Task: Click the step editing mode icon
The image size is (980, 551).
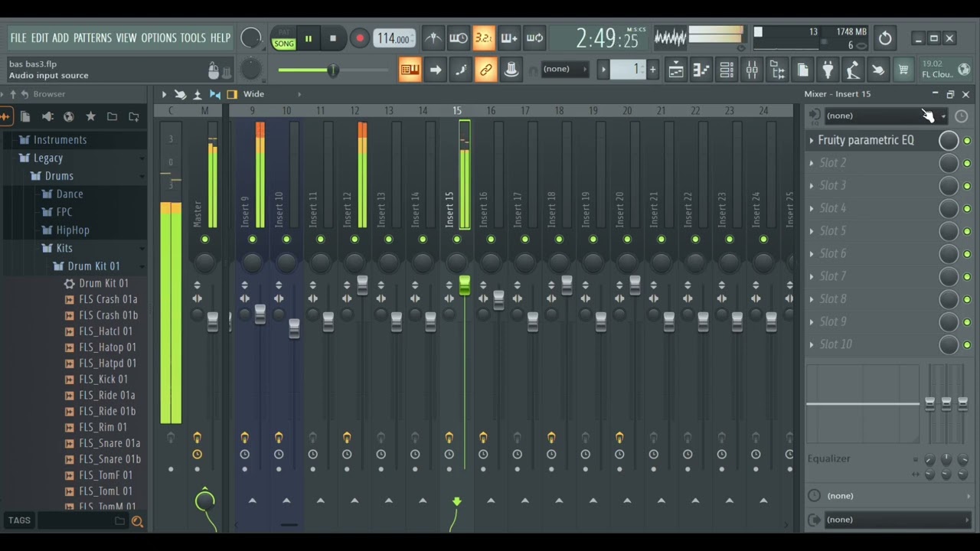Action: (x=461, y=70)
